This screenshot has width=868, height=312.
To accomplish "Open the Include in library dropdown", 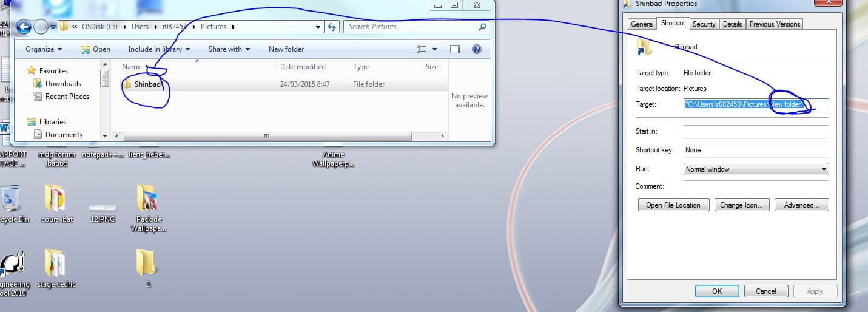I will (159, 49).
